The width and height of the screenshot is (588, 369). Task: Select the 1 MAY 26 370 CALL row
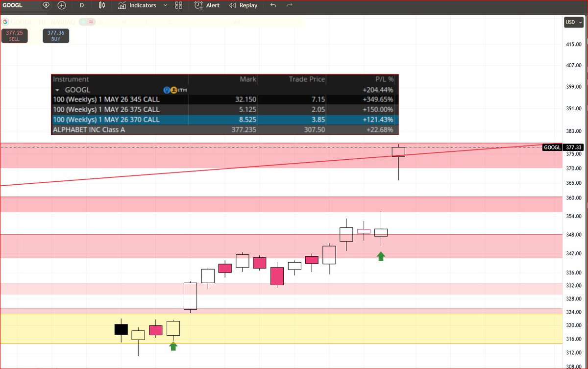[x=225, y=120]
